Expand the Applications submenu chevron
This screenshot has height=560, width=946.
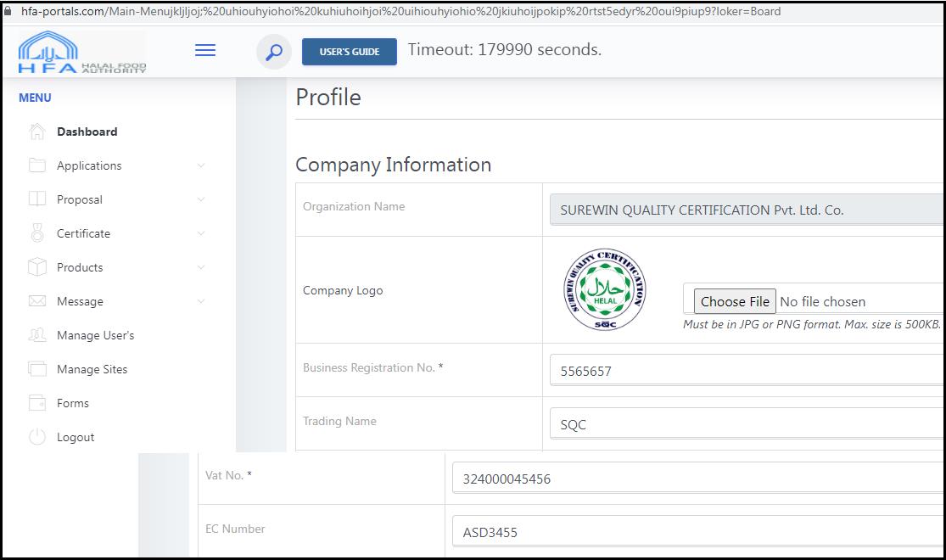click(x=201, y=165)
